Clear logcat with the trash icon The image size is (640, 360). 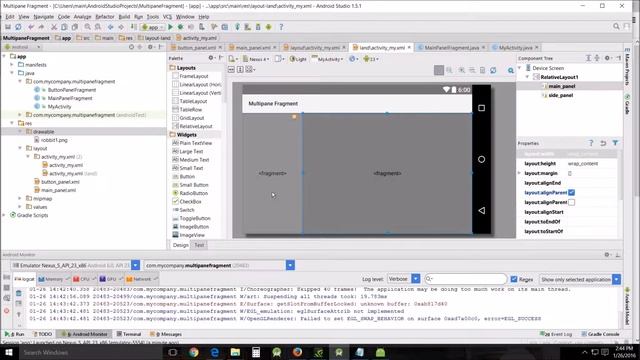tap(19, 293)
